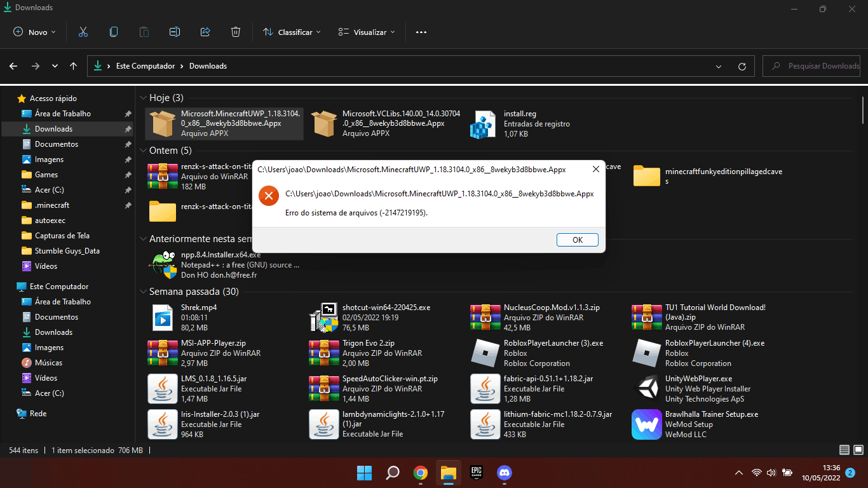The width and height of the screenshot is (868, 488).
Task: Click OK in the error dialog
Action: click(577, 240)
